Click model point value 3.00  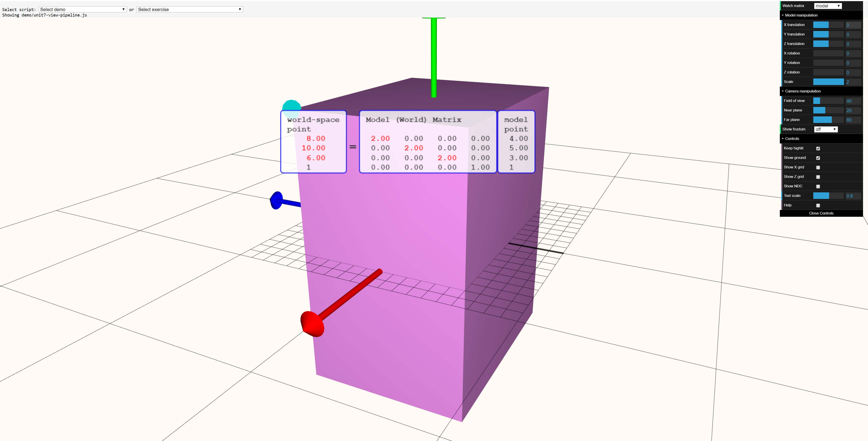[x=519, y=158]
